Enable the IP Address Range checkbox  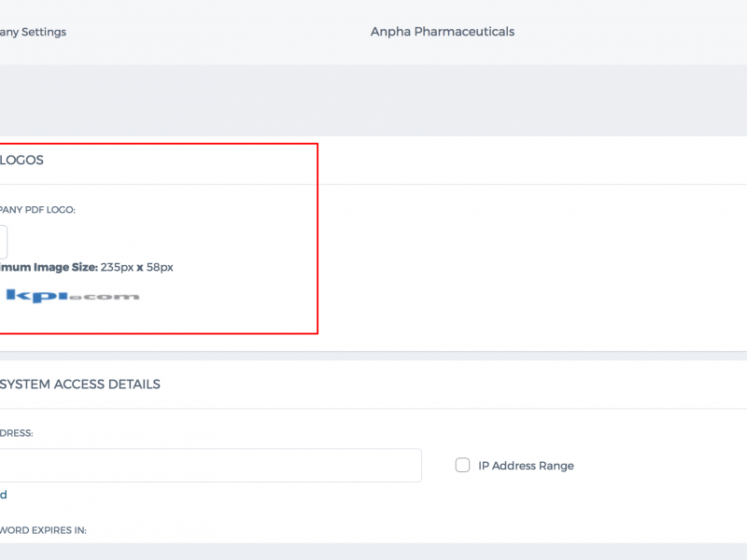pyautogui.click(x=462, y=465)
